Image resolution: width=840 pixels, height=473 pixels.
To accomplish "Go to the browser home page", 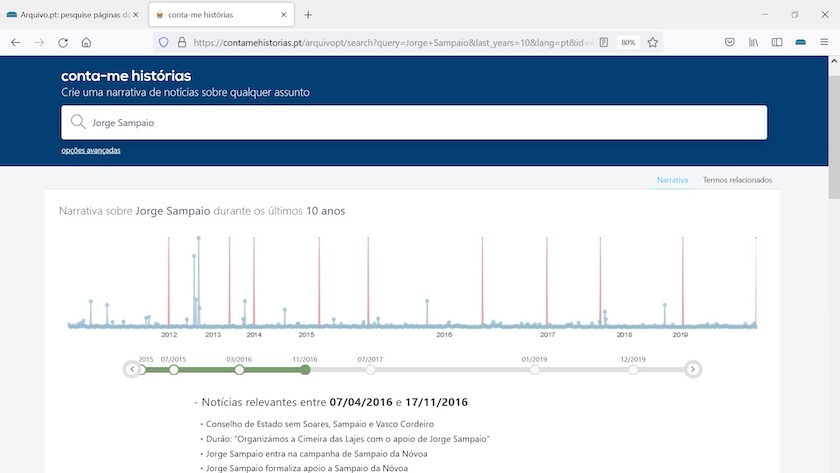I will [87, 43].
